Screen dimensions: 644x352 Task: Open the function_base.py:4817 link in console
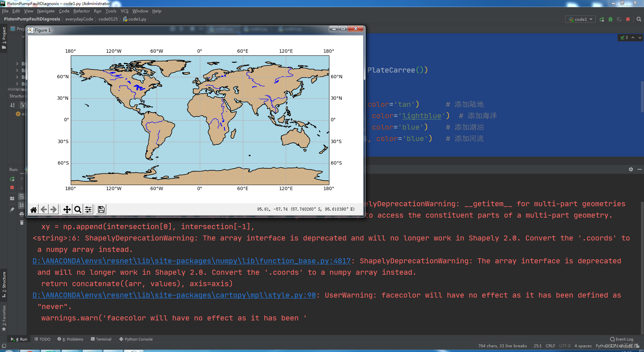click(x=191, y=261)
